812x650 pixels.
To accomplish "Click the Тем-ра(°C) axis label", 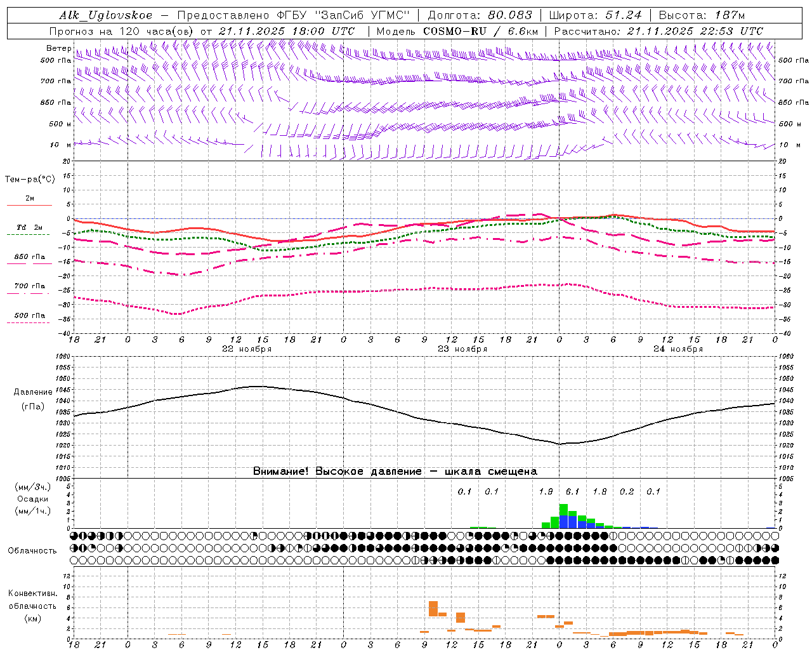I will tap(30, 179).
